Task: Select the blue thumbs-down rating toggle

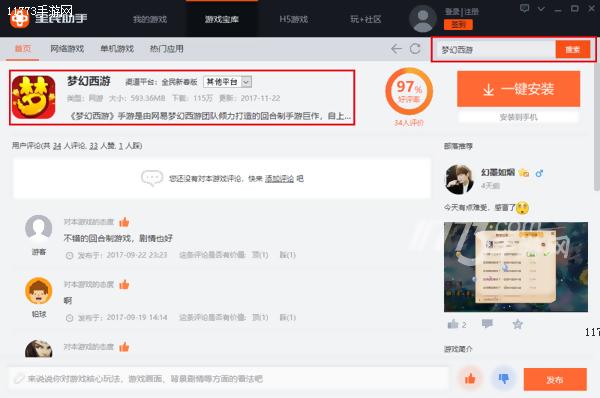Action: pos(504,379)
